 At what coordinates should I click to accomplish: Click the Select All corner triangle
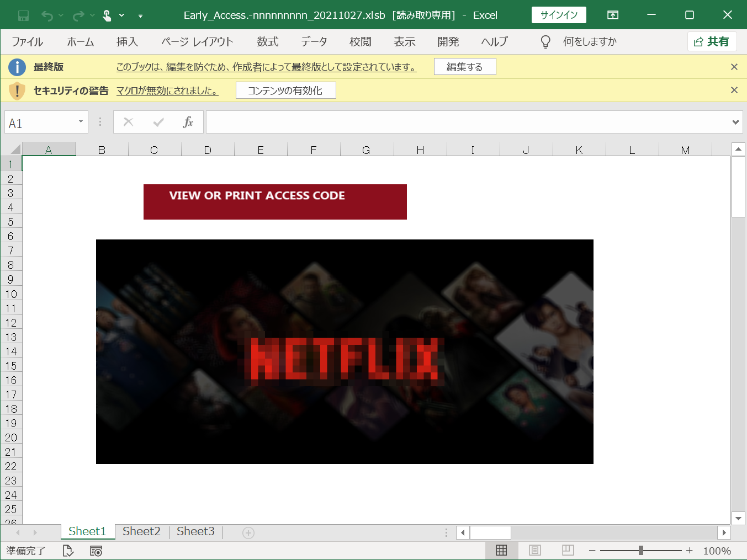pos(15,149)
